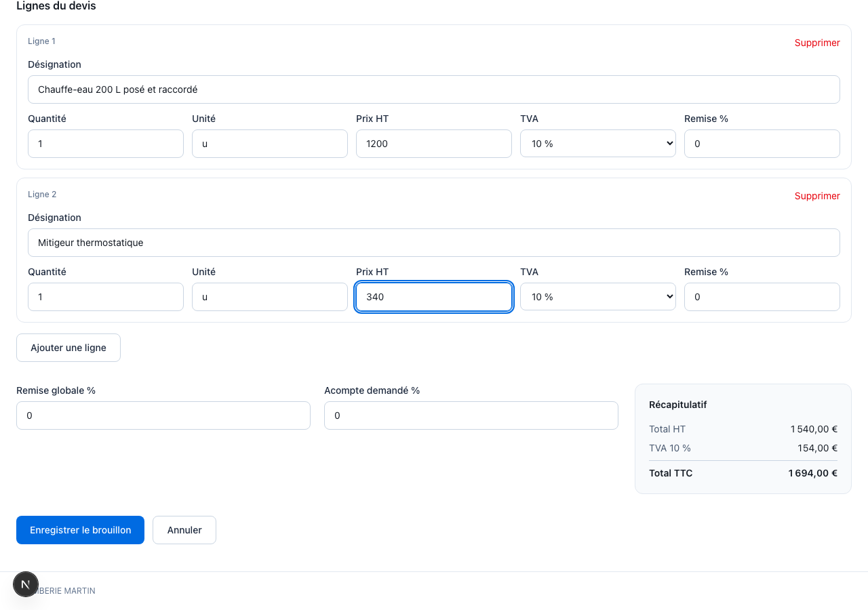This screenshot has height=610, width=868.
Task: Open the TVA dropdown for Ligne 2
Action: click(597, 297)
